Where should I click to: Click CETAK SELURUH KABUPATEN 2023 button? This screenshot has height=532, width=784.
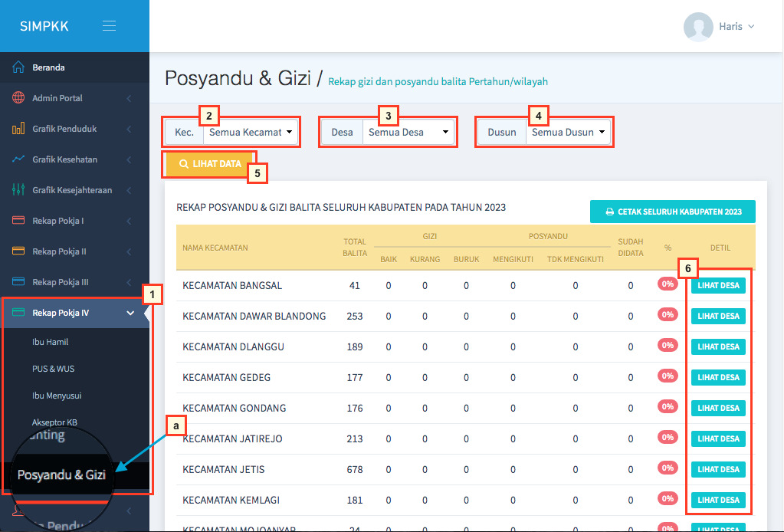coord(672,212)
